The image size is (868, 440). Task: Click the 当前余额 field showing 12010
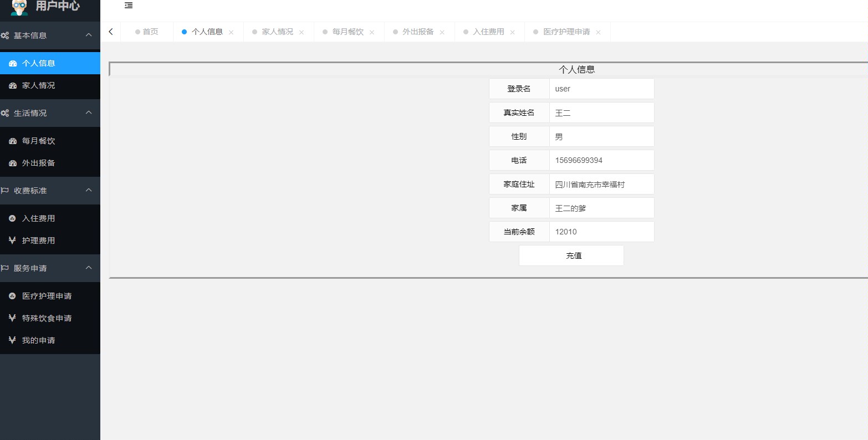pyautogui.click(x=602, y=232)
